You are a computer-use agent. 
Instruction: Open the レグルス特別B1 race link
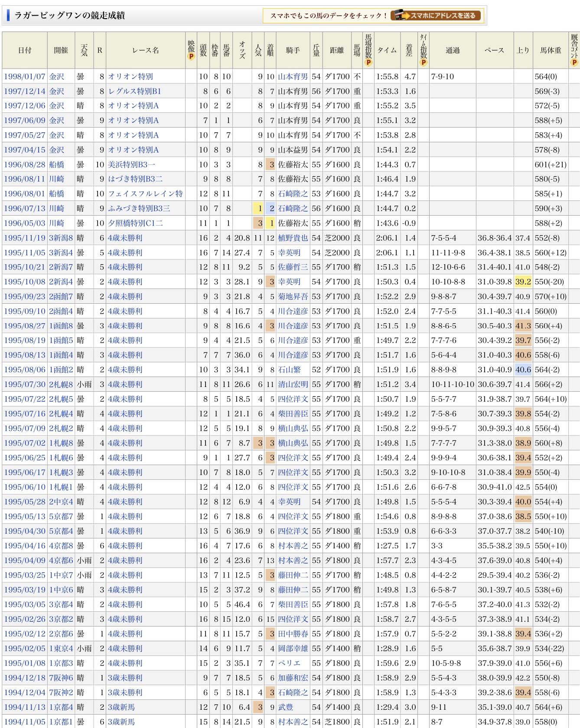tap(134, 91)
